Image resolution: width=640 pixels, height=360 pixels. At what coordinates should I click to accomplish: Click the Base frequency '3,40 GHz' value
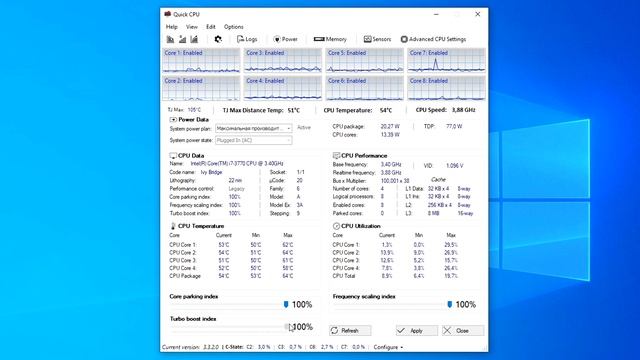[391, 164]
